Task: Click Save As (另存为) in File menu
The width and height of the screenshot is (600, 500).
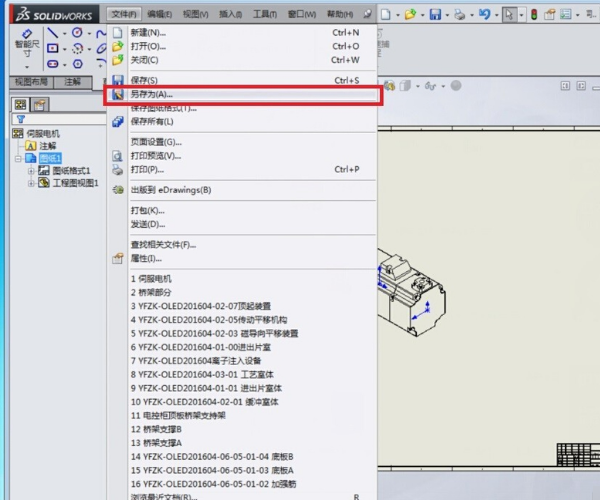Action: coord(152,94)
